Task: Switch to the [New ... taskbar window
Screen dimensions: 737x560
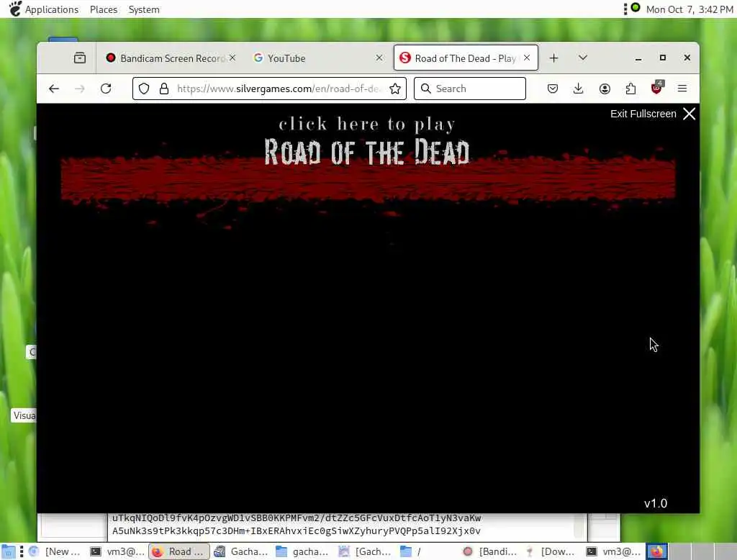Action: point(55,551)
